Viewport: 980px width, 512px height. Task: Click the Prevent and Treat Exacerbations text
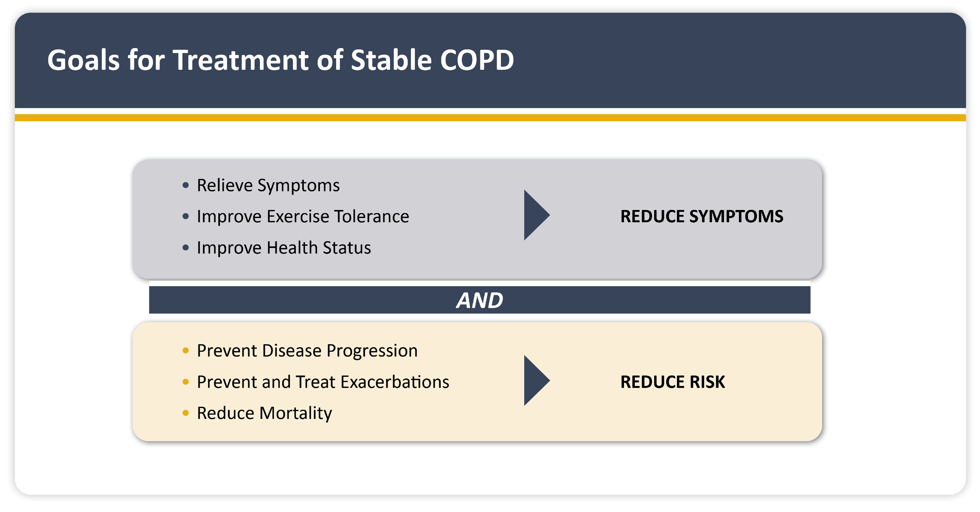click(x=323, y=382)
